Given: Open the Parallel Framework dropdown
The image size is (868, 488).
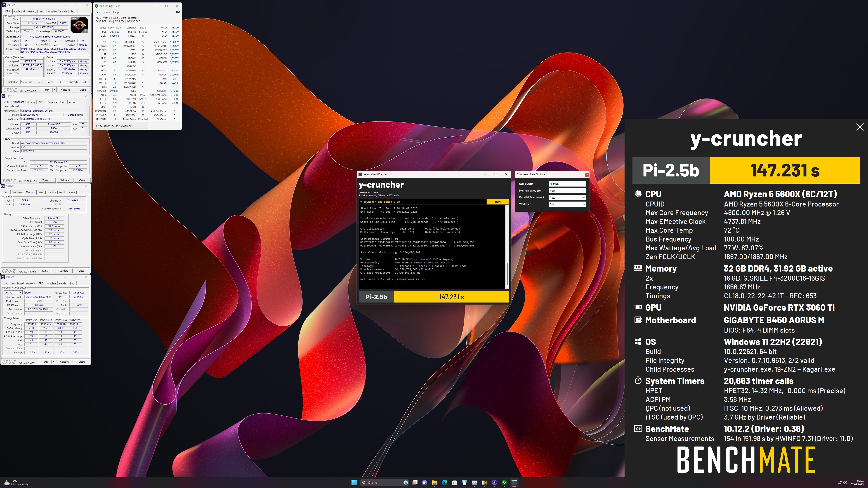Looking at the screenshot, I should click(567, 198).
